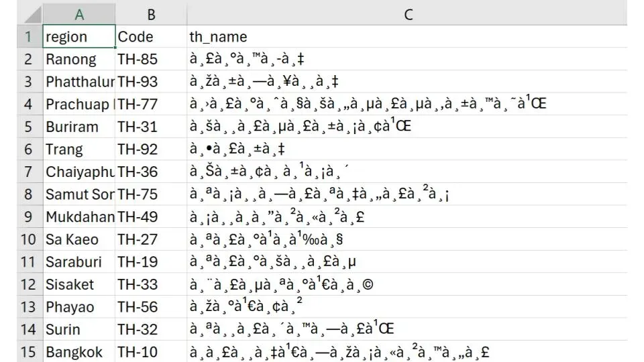Select the garbled th_name cell in Phayao row
The image size is (644, 362).
pyautogui.click(x=407, y=307)
